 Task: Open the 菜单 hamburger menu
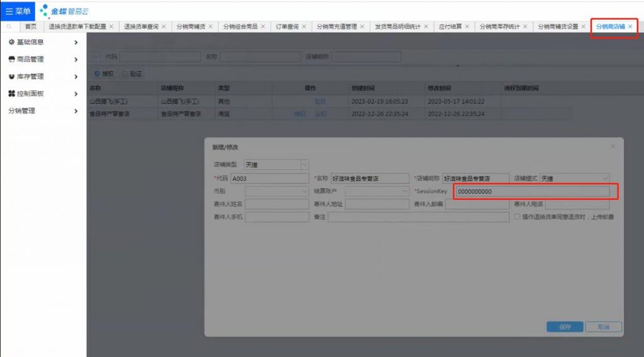coord(18,11)
